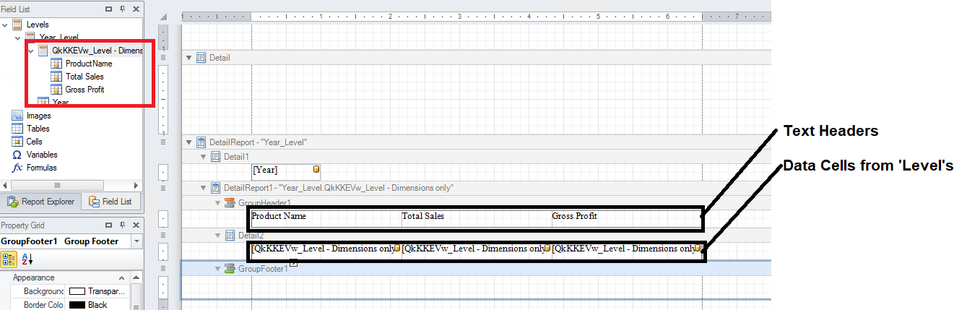
Task: Click the DetailReport1 band icon
Action: pyautogui.click(x=216, y=188)
